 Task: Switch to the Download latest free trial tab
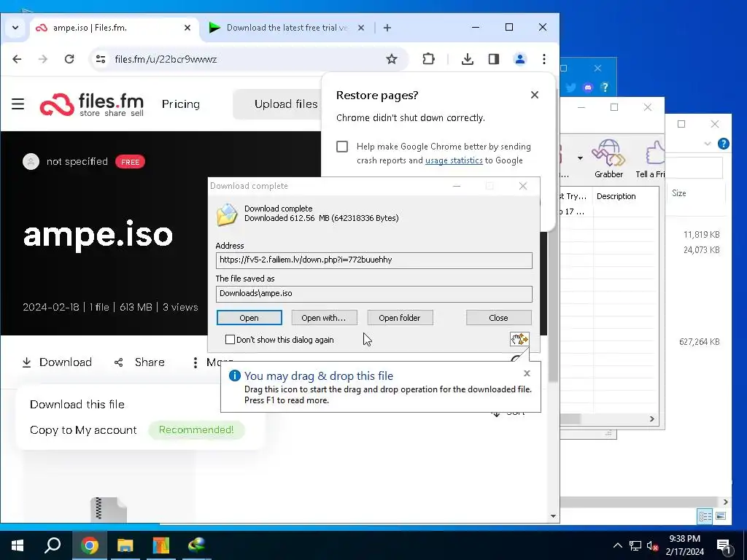click(286, 28)
